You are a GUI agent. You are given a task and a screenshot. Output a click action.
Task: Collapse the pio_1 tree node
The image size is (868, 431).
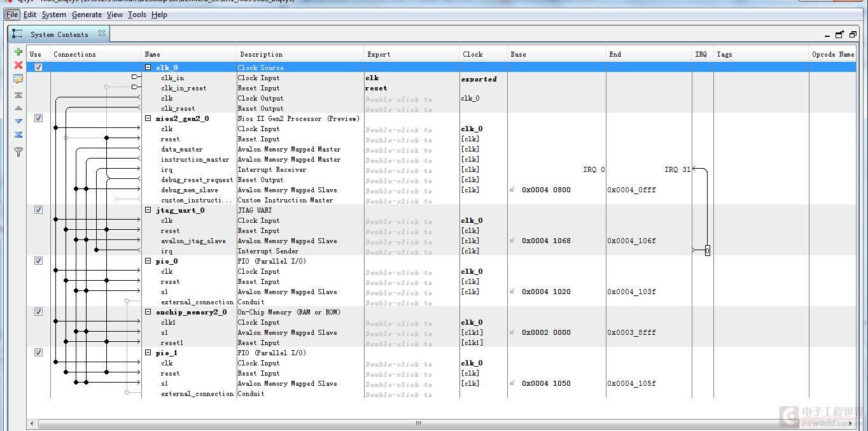148,353
